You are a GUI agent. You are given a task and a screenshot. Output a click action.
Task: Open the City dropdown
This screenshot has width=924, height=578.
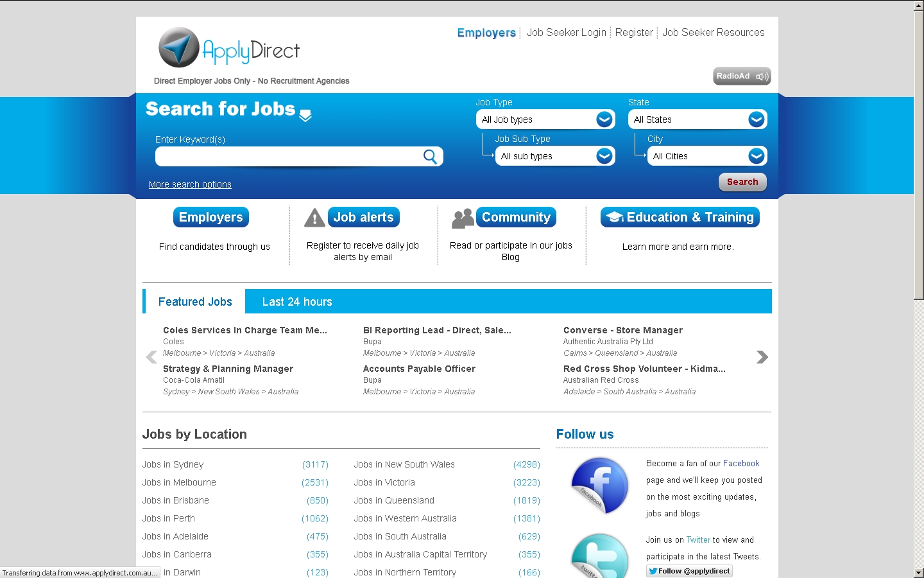pyautogui.click(x=707, y=156)
